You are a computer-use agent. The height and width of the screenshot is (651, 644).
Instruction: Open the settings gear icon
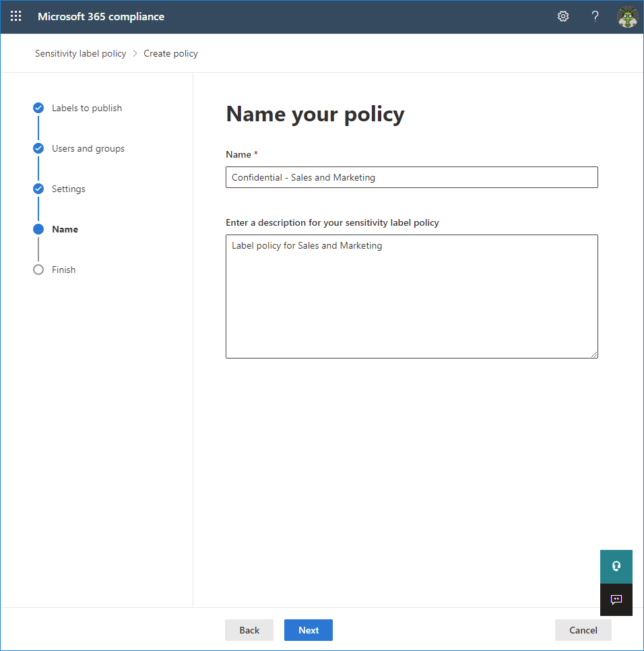click(x=562, y=16)
